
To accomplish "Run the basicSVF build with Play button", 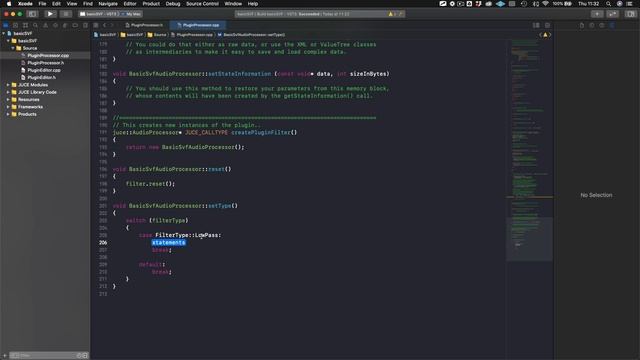I will click(50, 14).
